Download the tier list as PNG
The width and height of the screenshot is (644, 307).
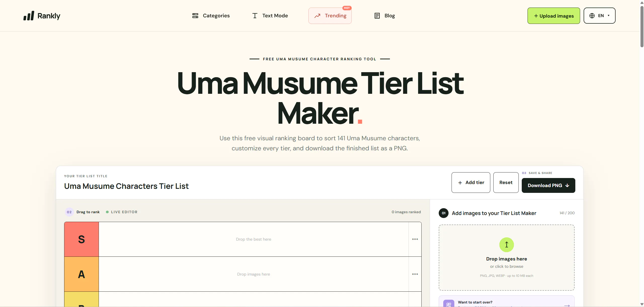click(548, 186)
